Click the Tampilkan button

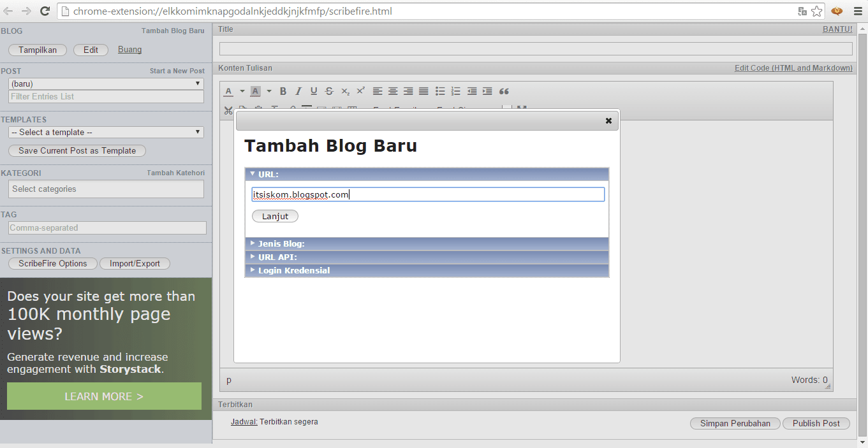(38, 50)
